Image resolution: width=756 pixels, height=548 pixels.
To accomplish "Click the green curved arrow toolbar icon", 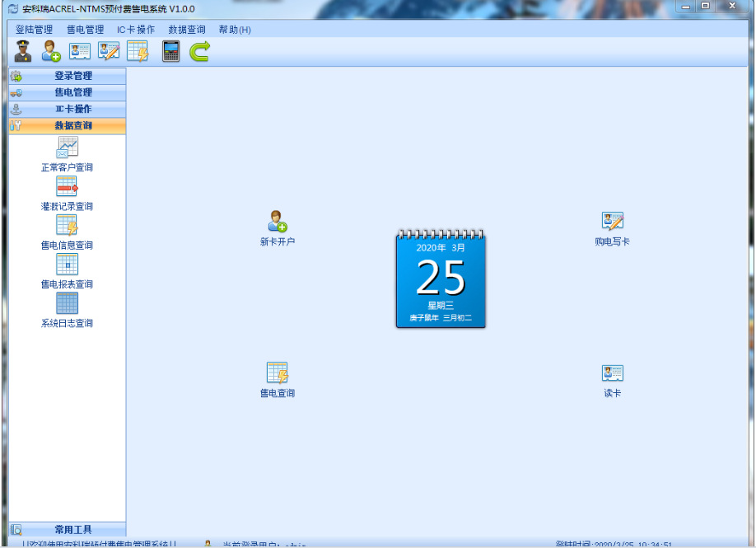I will [x=199, y=51].
